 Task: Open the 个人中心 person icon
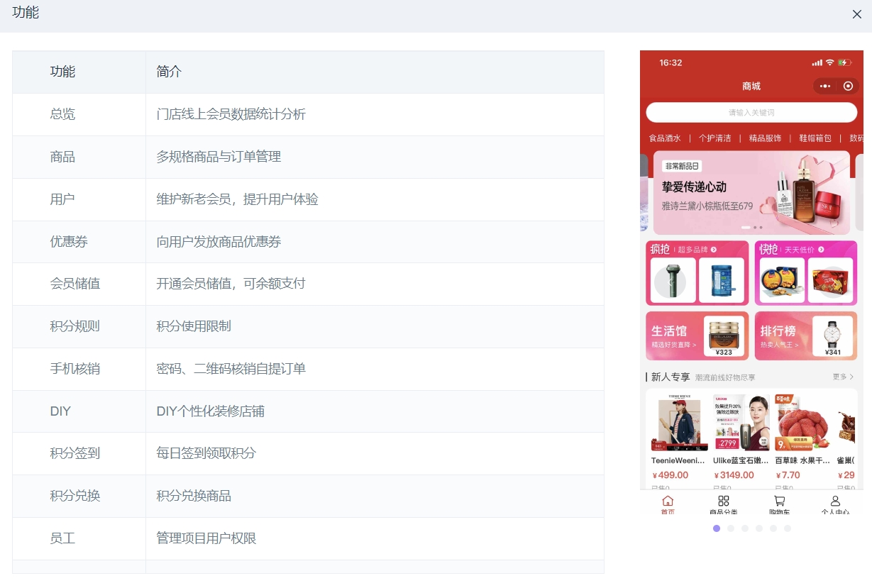pyautogui.click(x=835, y=501)
